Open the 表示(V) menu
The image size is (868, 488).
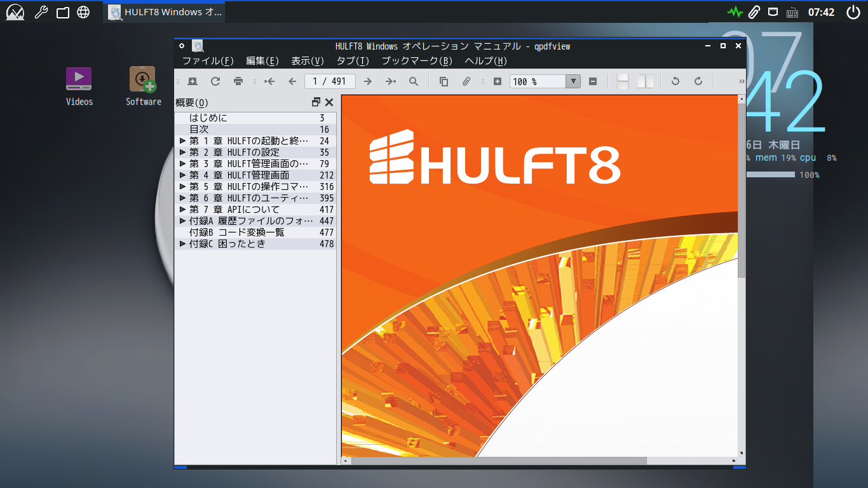tap(308, 61)
